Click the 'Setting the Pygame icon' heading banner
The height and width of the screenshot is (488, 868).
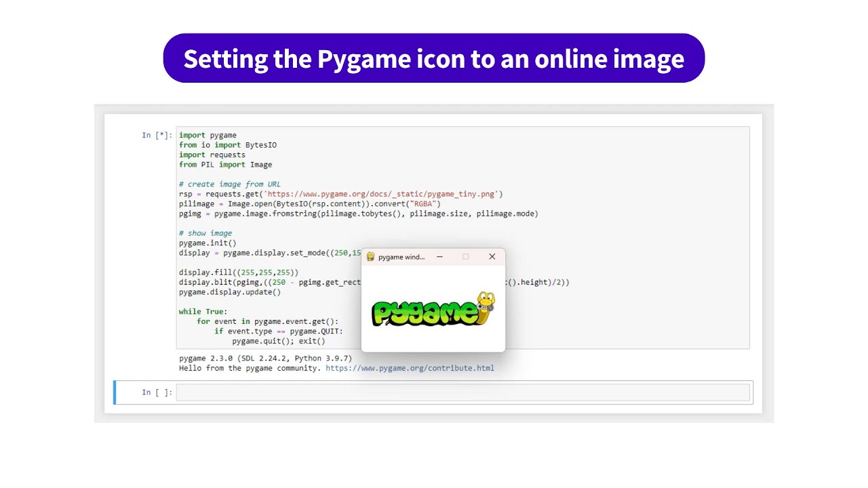[x=434, y=58]
